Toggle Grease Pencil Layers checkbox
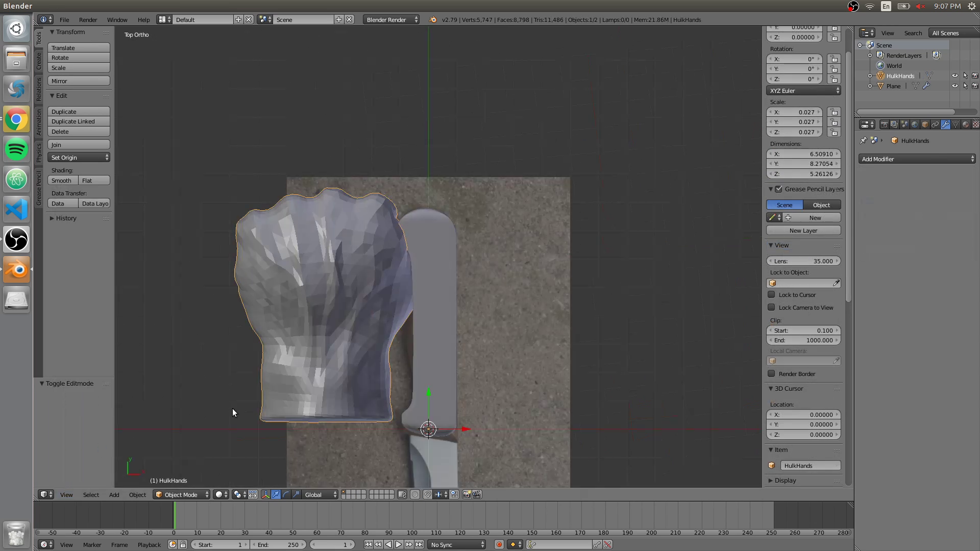The image size is (980, 551). click(779, 189)
